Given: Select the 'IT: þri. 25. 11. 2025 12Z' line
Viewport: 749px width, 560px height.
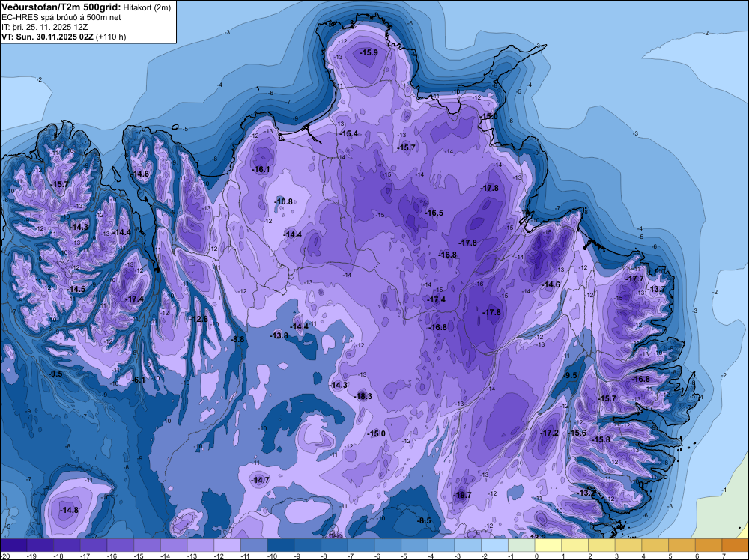Looking at the screenshot, I should pos(44,27).
